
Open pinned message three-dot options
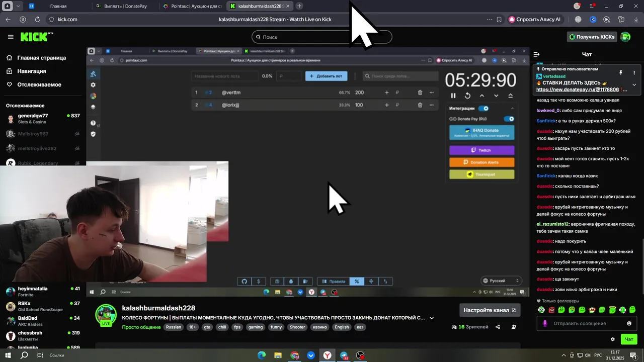pos(634,72)
